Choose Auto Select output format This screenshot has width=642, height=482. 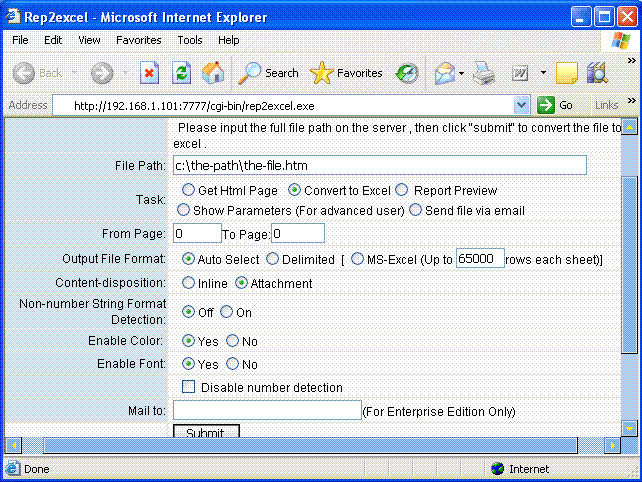click(188, 258)
